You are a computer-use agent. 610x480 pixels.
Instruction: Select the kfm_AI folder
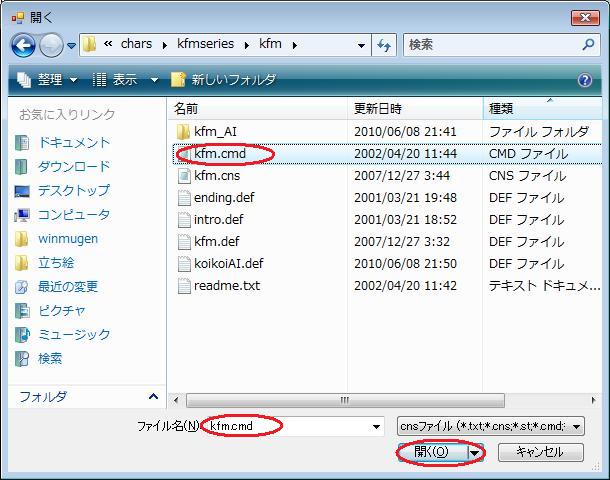[x=215, y=132]
